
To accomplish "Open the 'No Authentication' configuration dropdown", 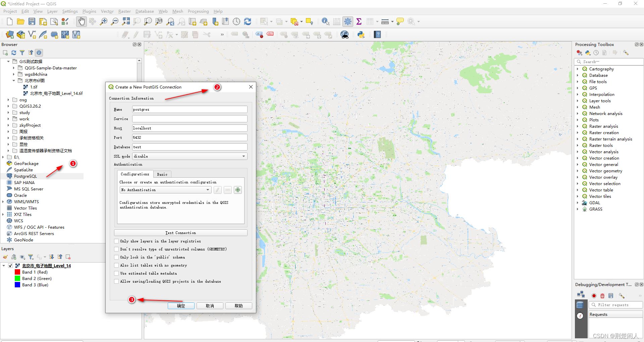I will point(166,190).
